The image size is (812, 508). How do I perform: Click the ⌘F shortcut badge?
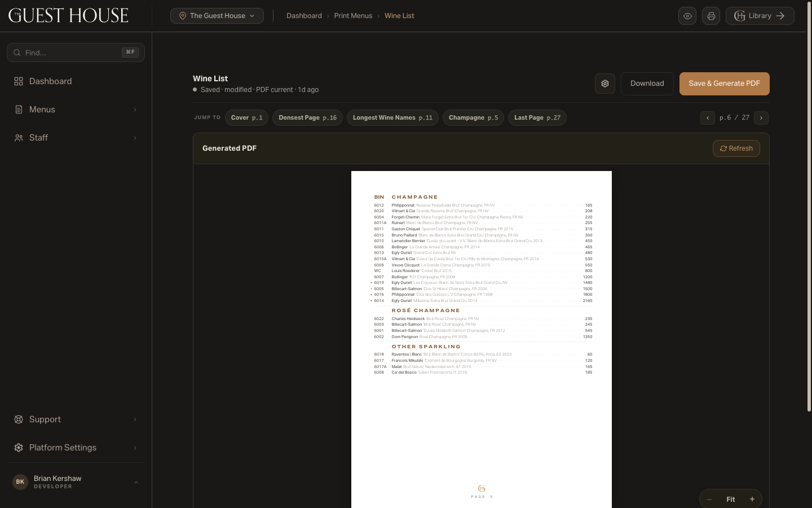click(x=130, y=52)
